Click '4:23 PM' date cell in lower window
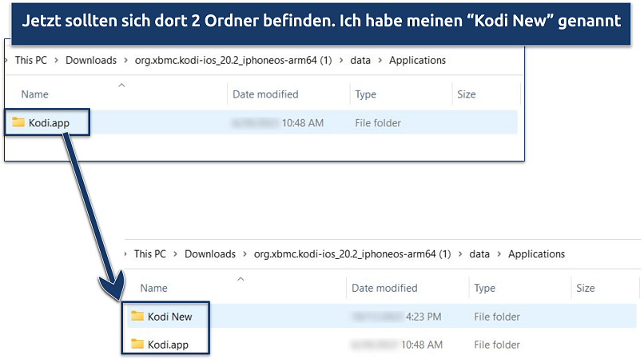 (x=423, y=317)
